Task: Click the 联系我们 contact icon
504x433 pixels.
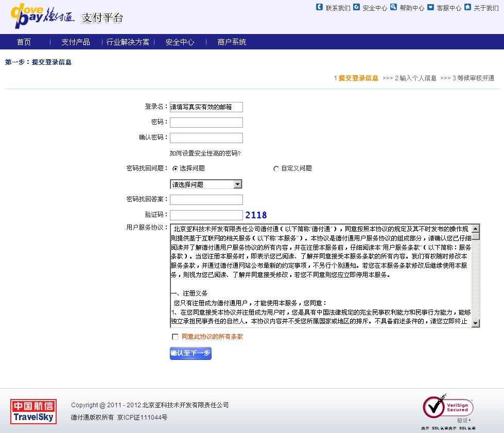Action: click(x=319, y=7)
